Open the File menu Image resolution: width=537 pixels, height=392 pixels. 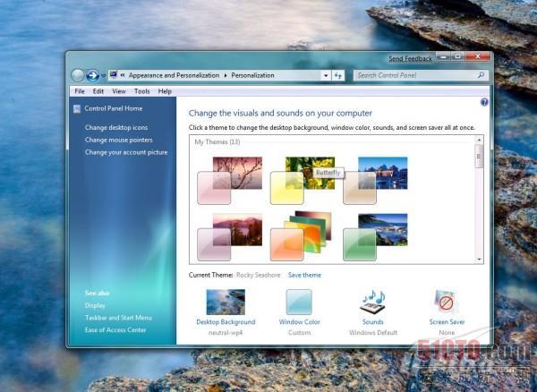point(80,91)
